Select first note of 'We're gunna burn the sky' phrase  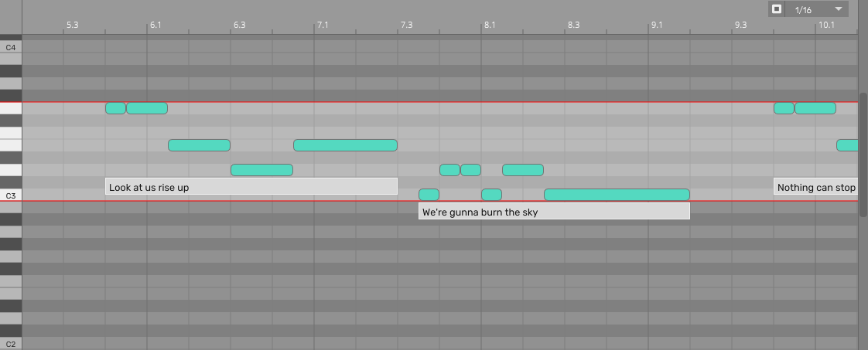pyautogui.click(x=429, y=195)
